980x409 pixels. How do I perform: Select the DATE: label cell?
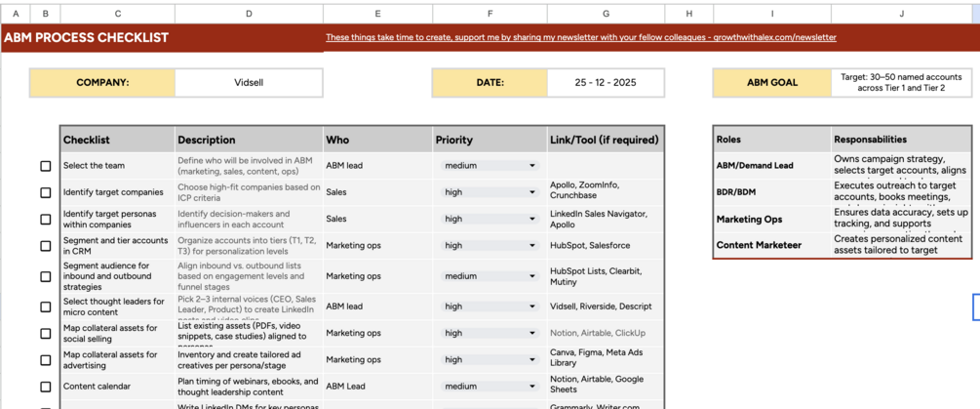[x=490, y=83]
